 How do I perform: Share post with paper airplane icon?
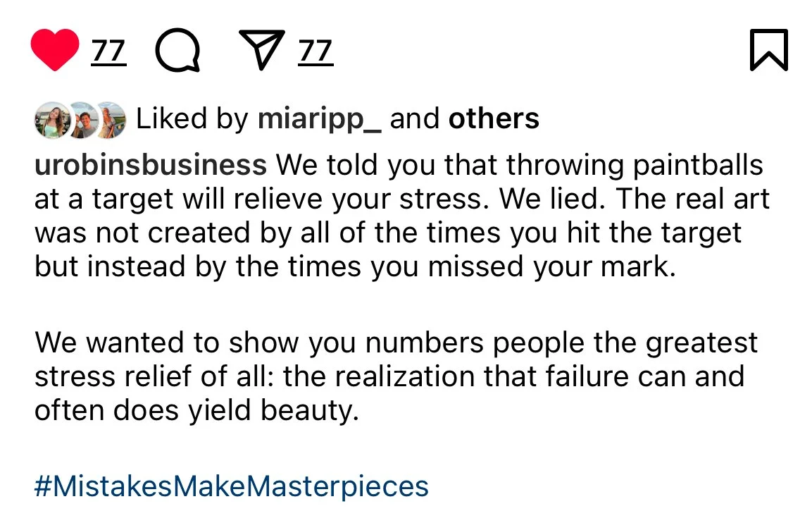pyautogui.click(x=261, y=49)
